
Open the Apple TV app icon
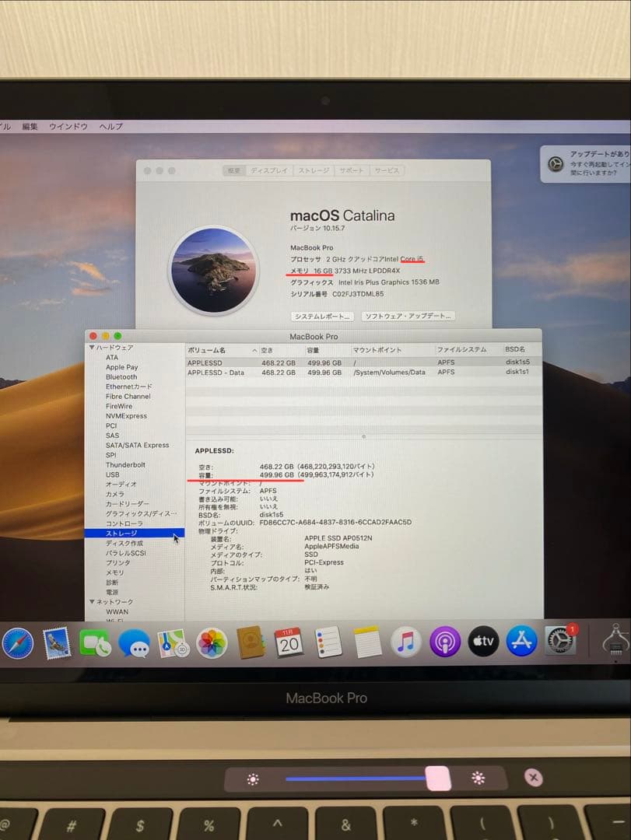tap(482, 642)
